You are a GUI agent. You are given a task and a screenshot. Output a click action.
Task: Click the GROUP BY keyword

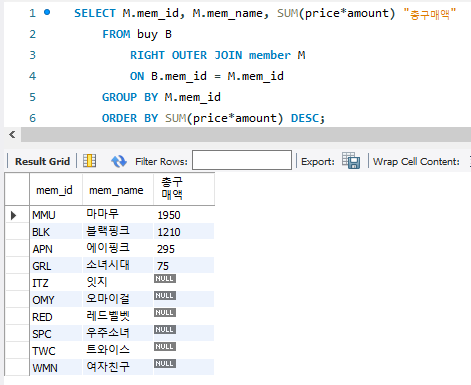pos(130,97)
